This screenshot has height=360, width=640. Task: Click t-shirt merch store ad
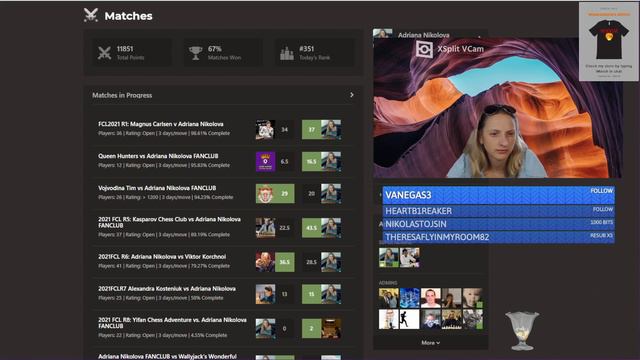pyautogui.click(x=609, y=42)
